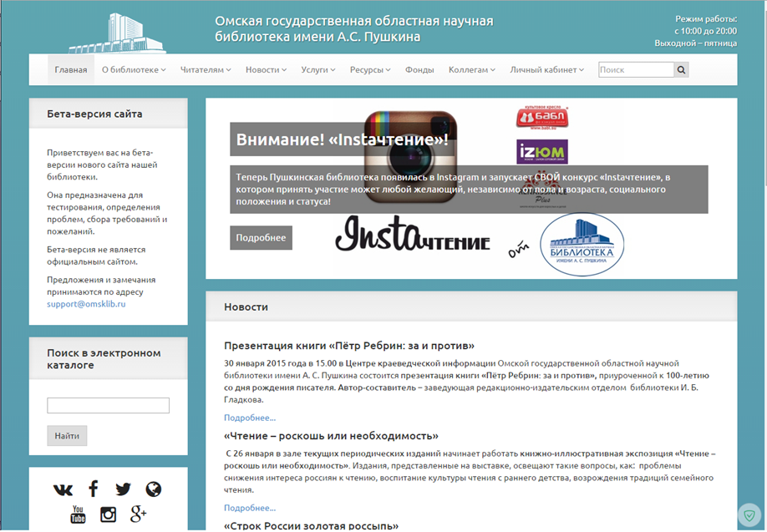Click the Подробнее button in the banner
The height and width of the screenshot is (532, 767).
tap(261, 238)
